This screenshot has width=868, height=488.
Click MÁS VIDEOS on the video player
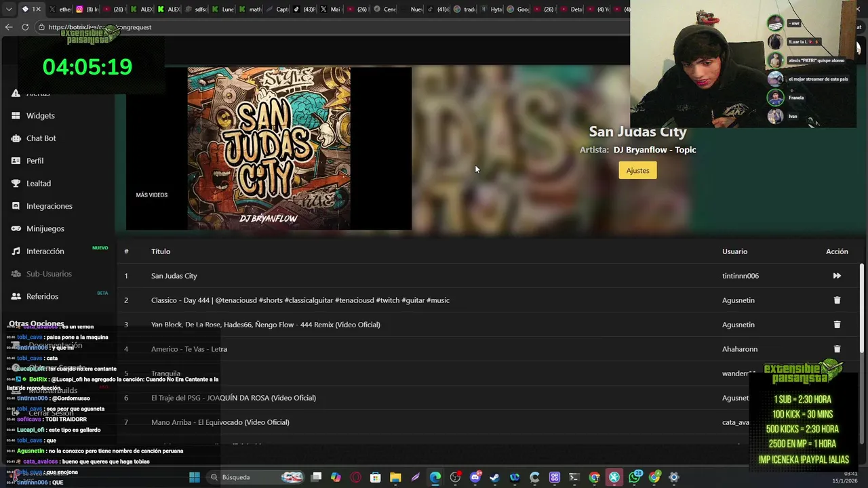(x=151, y=195)
